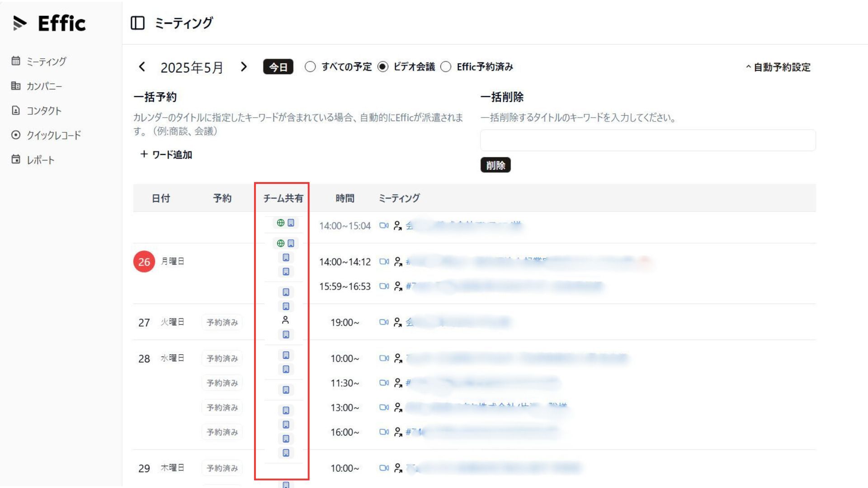The height and width of the screenshot is (488, 868).
Task: Toggle the sidebar panel icon beside ミーティング title
Action: point(137,23)
